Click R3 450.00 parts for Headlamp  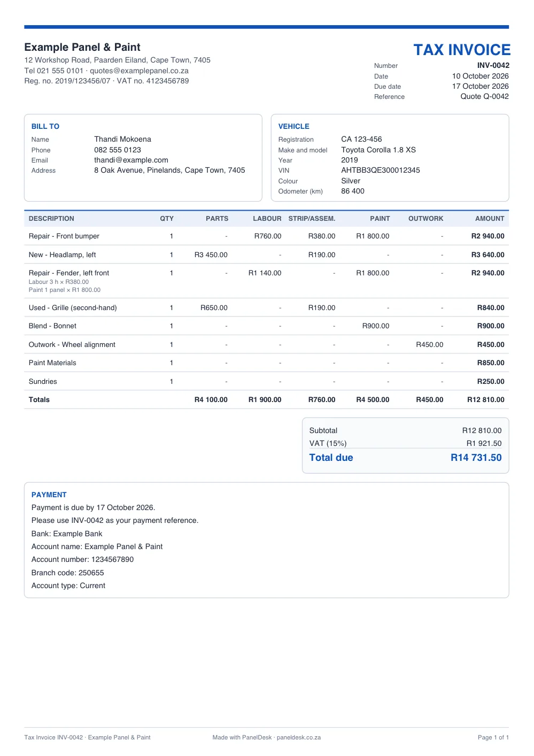pos(211,254)
